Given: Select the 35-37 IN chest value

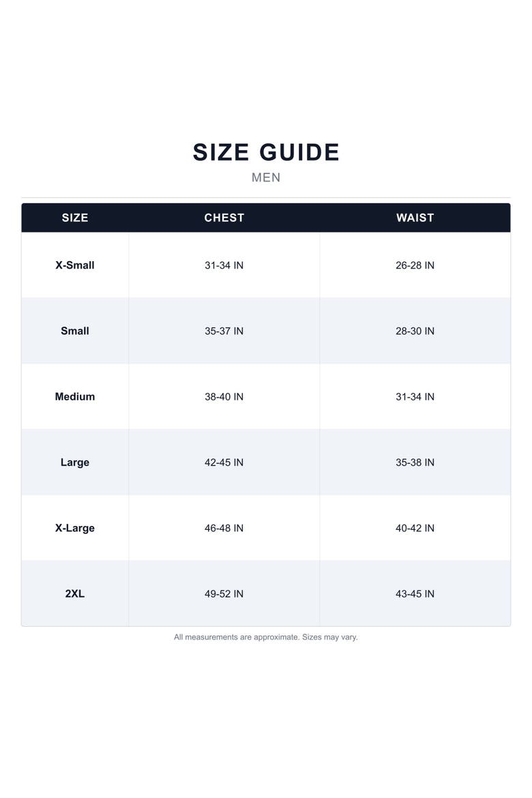Looking at the screenshot, I should (224, 331).
